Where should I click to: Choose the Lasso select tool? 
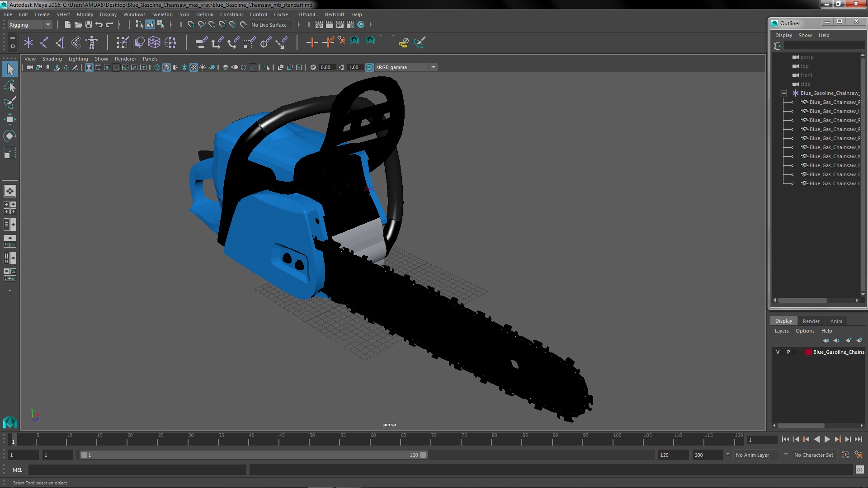click(10, 86)
